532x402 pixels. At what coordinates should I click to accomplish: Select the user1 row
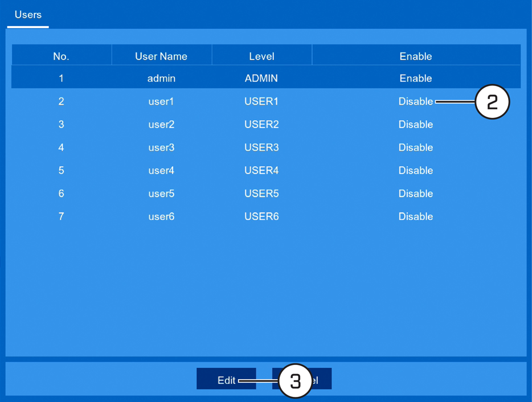tap(266, 101)
